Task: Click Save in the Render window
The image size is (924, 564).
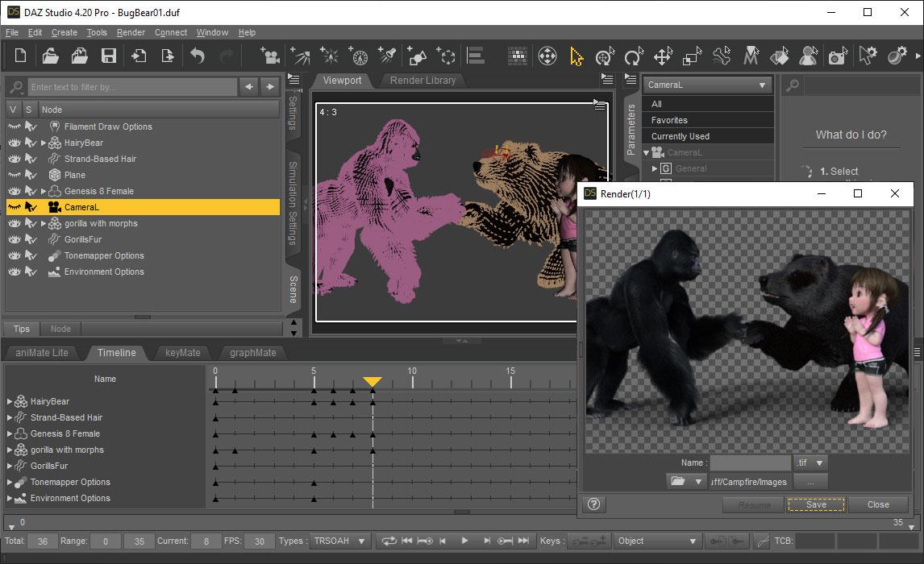Action: coord(816,504)
